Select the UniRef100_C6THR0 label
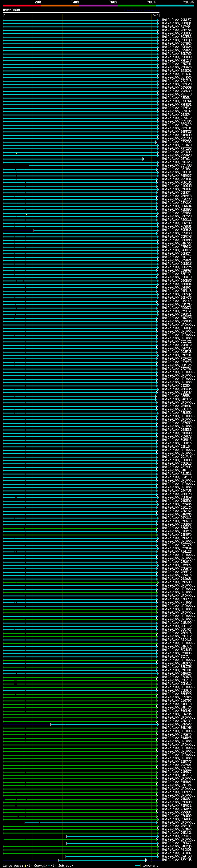This screenshot has width=197, height=868. [176, 43]
